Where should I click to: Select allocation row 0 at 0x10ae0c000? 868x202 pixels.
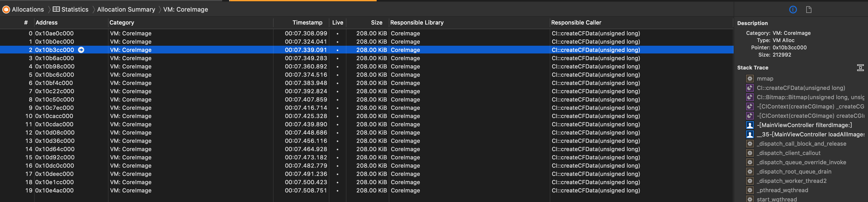click(x=54, y=33)
